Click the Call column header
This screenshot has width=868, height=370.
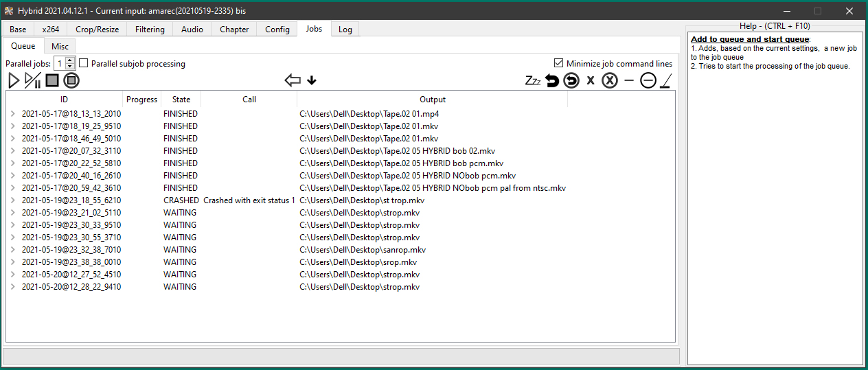[x=249, y=100]
